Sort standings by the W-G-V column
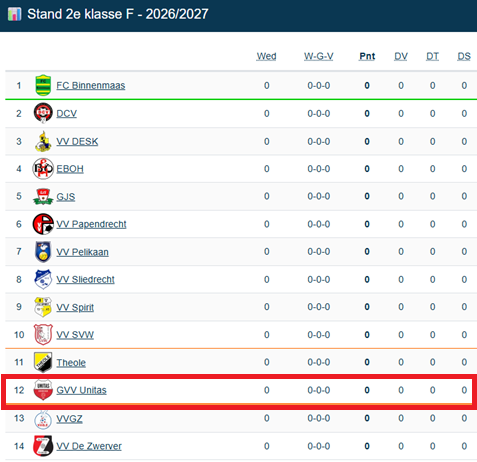The image size is (477, 462). click(x=319, y=56)
